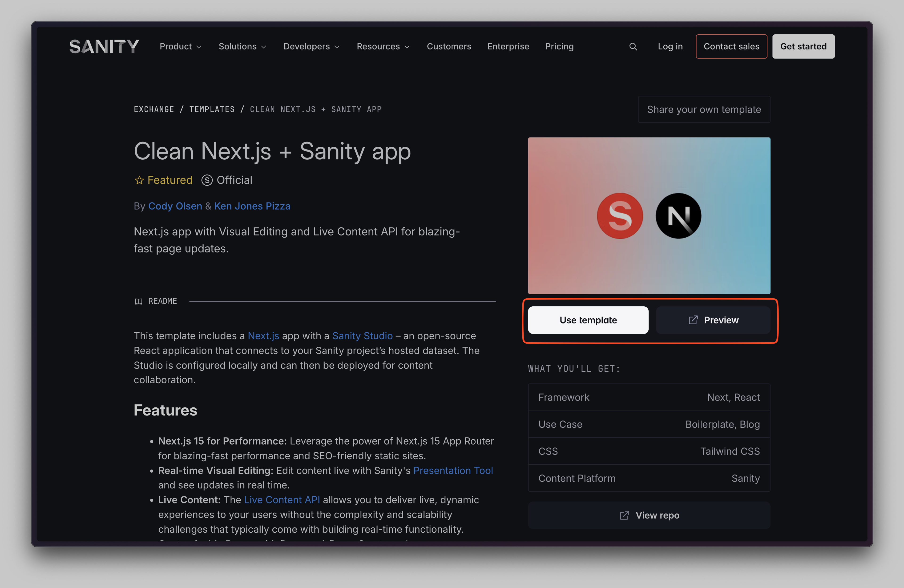Screen dimensions: 904x588
Task: Open the Cody Olsen author link
Action: click(175, 206)
